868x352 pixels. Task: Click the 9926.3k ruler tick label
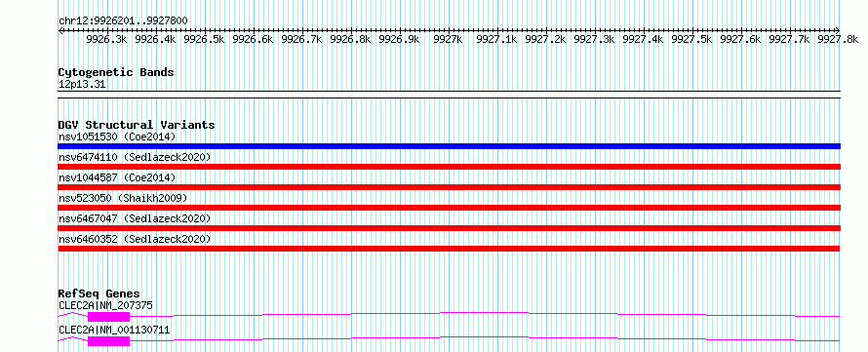tap(107, 39)
